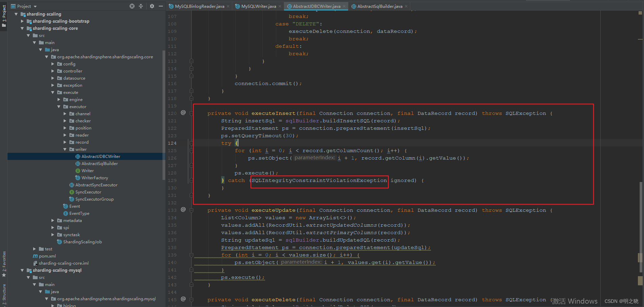Collapse the executor folder

(59, 106)
